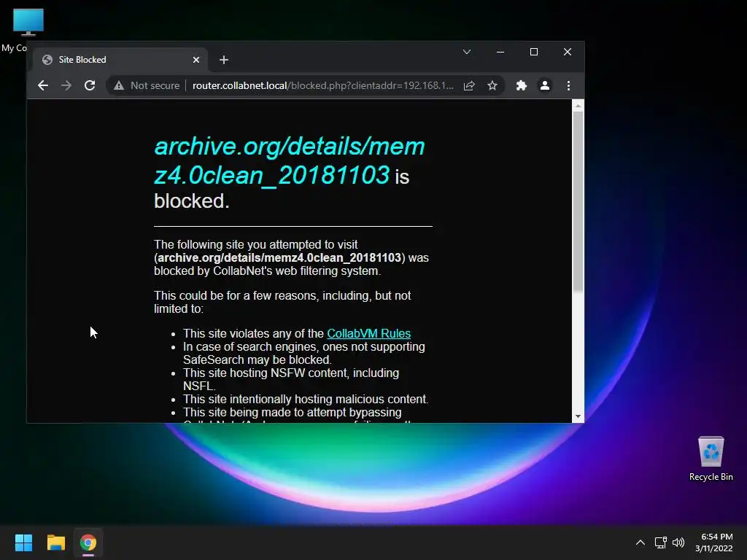Click the SafeSearch search engines bullet
The image size is (747, 560).
tap(304, 353)
